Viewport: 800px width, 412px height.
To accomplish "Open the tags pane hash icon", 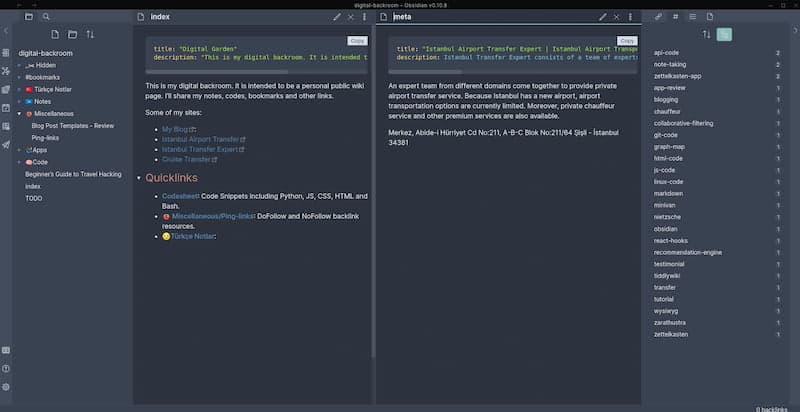I will click(x=675, y=17).
